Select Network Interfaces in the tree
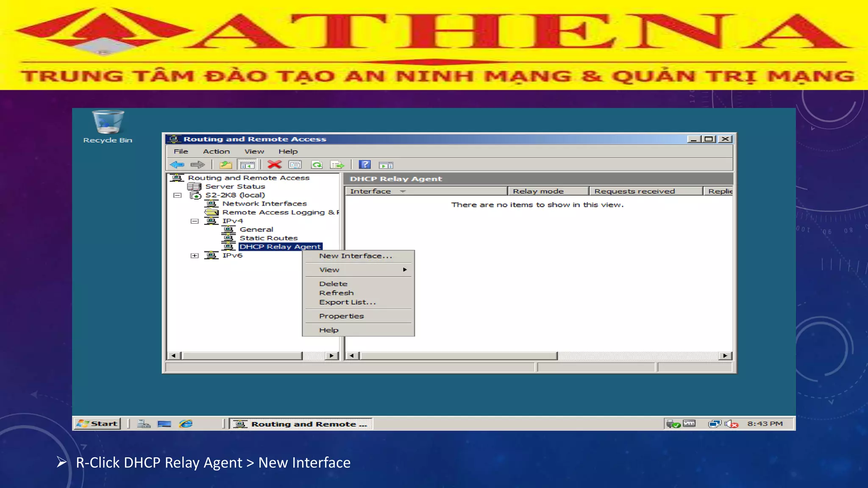The width and height of the screenshot is (868, 488). (264, 204)
